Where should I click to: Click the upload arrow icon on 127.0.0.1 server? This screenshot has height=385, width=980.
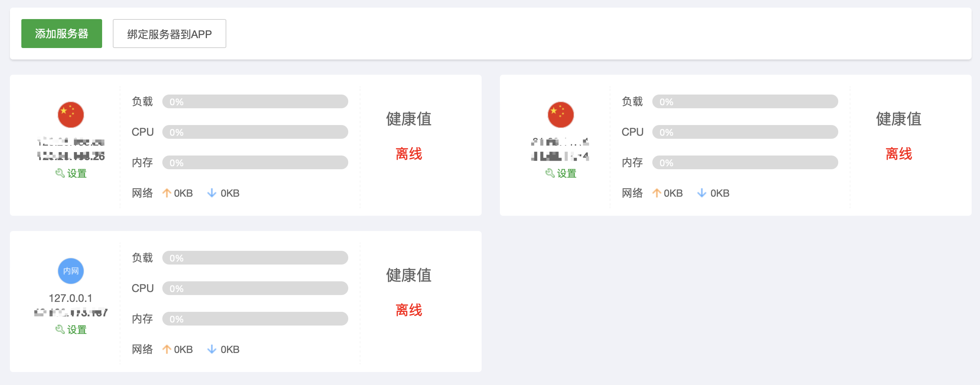[167, 350]
